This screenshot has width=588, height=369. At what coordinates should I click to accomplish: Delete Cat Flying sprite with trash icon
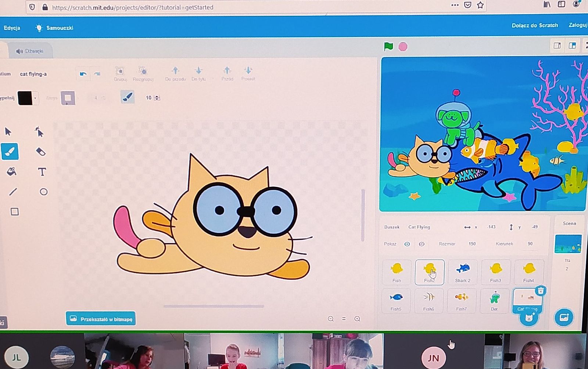[541, 291]
